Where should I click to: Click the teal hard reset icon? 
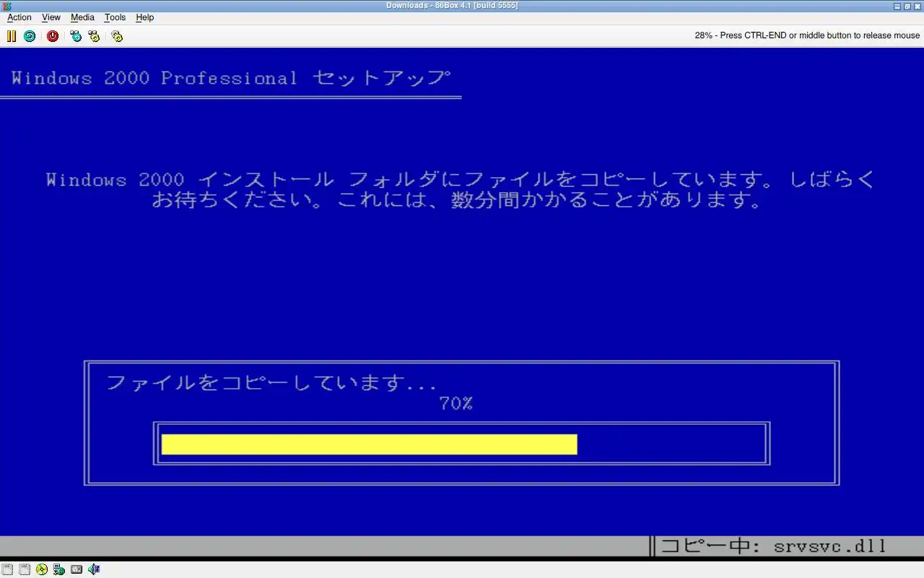(30, 35)
